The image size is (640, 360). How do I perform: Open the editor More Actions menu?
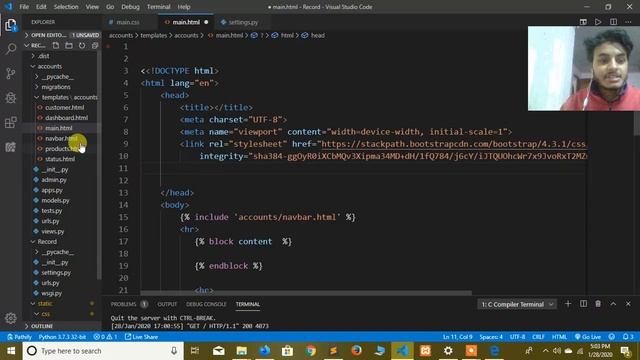click(x=628, y=22)
